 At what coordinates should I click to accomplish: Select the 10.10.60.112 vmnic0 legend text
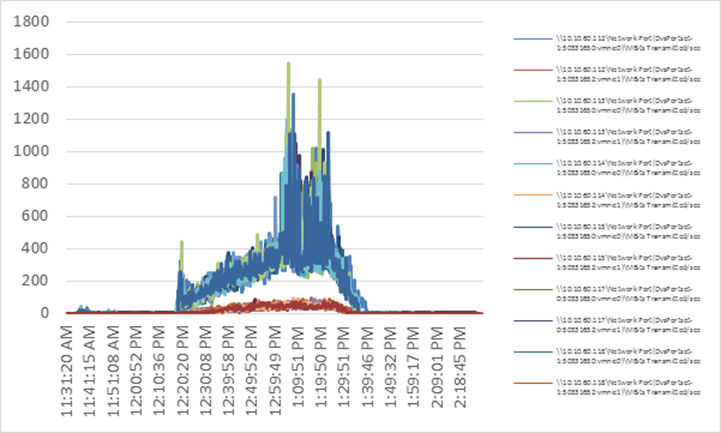pos(628,43)
